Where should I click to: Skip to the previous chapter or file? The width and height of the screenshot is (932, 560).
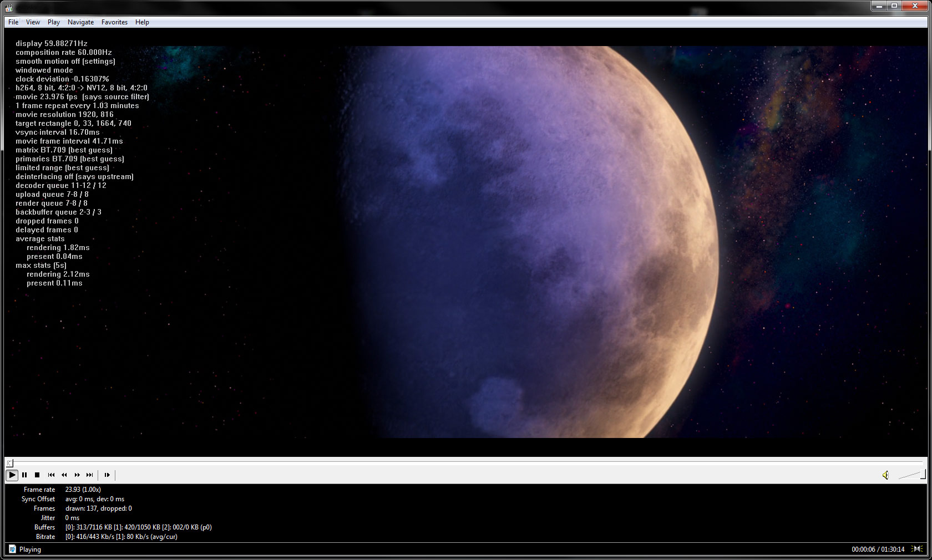click(x=51, y=475)
